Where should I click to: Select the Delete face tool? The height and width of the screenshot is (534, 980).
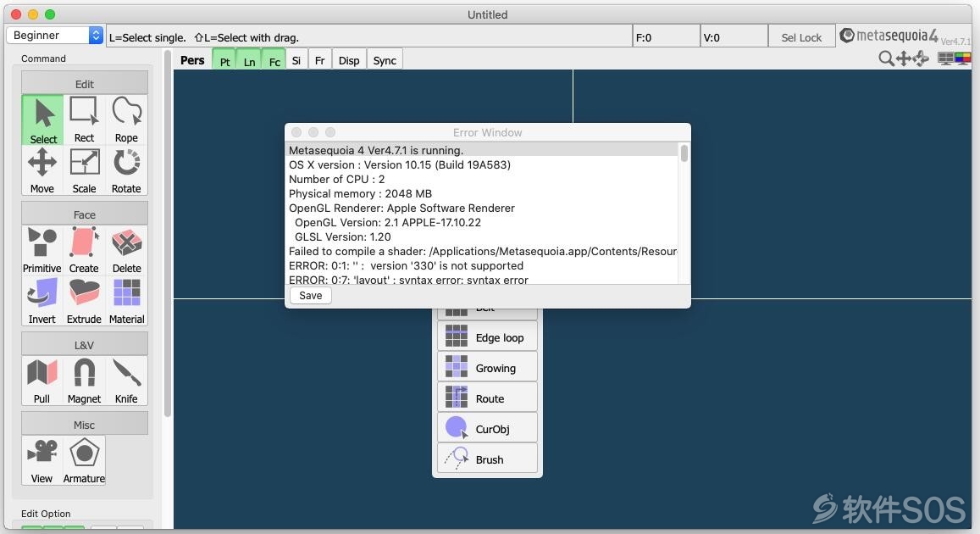(126, 250)
